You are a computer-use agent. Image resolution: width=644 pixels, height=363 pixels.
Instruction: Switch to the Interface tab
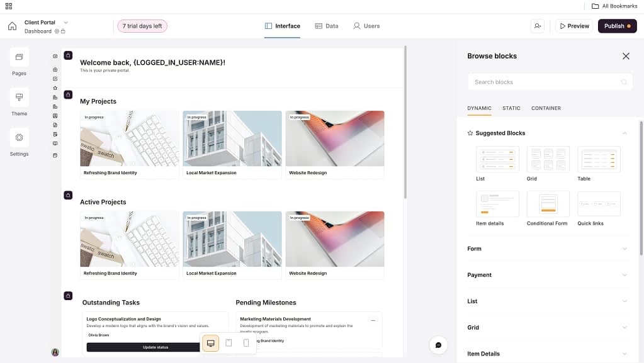coord(282,26)
